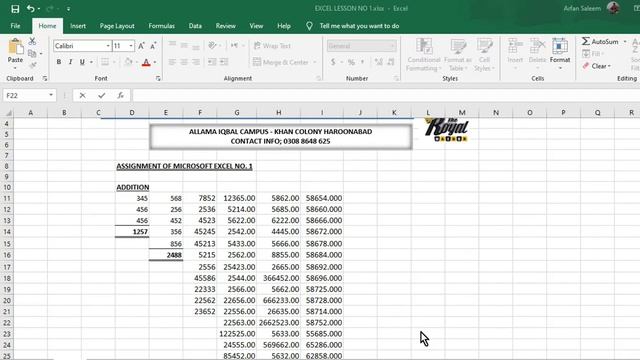640x360 pixels.
Task: Open the Help tab
Action: (x=284, y=26)
